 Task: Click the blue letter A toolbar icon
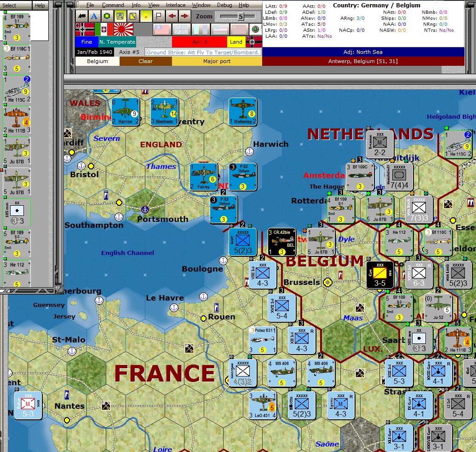tap(94, 16)
